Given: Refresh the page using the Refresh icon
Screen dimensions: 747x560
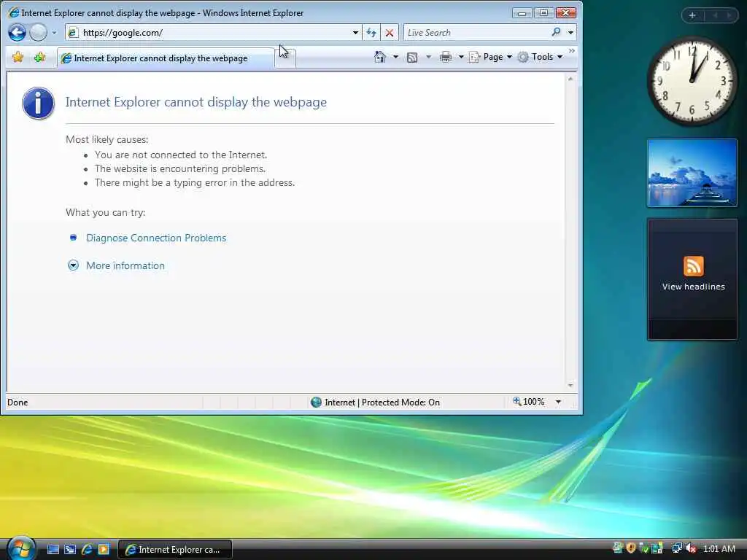Looking at the screenshot, I should tap(371, 32).
